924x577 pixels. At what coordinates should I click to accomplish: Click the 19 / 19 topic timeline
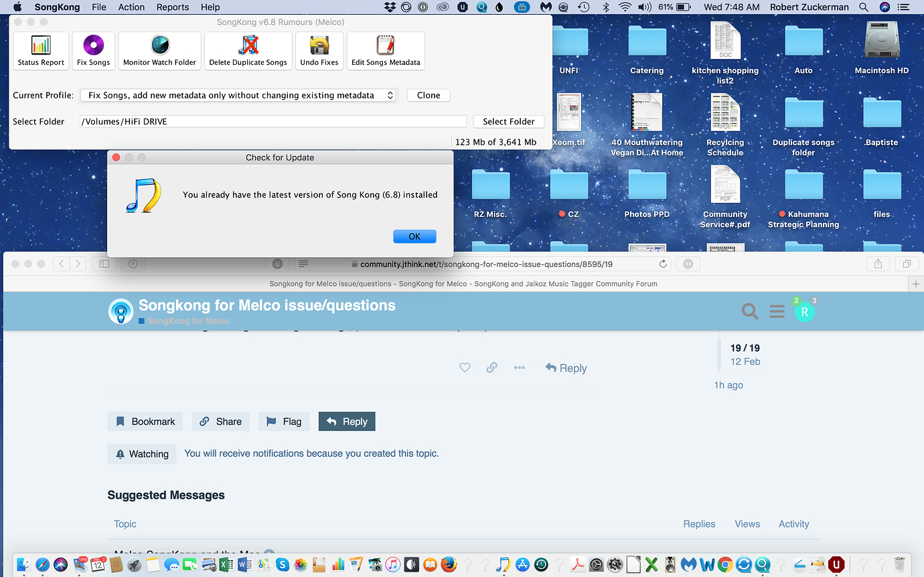[x=745, y=348]
